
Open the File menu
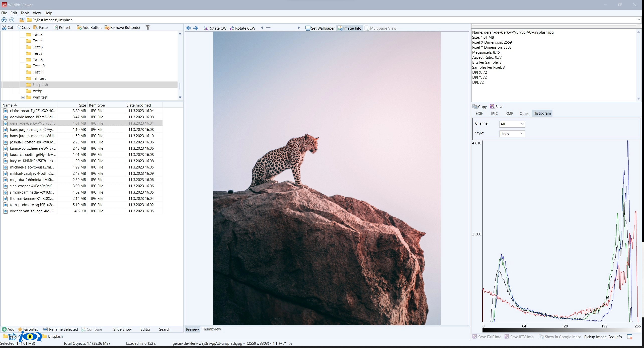[x=4, y=13]
